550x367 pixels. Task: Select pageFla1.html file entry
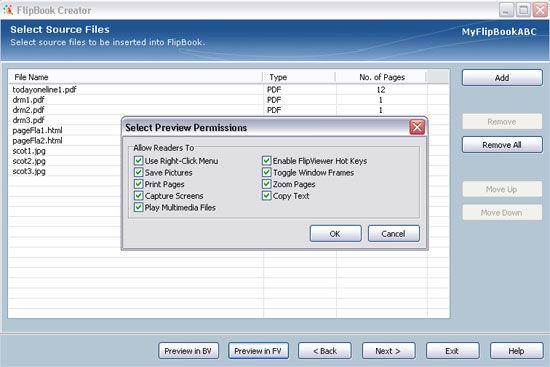(38, 131)
